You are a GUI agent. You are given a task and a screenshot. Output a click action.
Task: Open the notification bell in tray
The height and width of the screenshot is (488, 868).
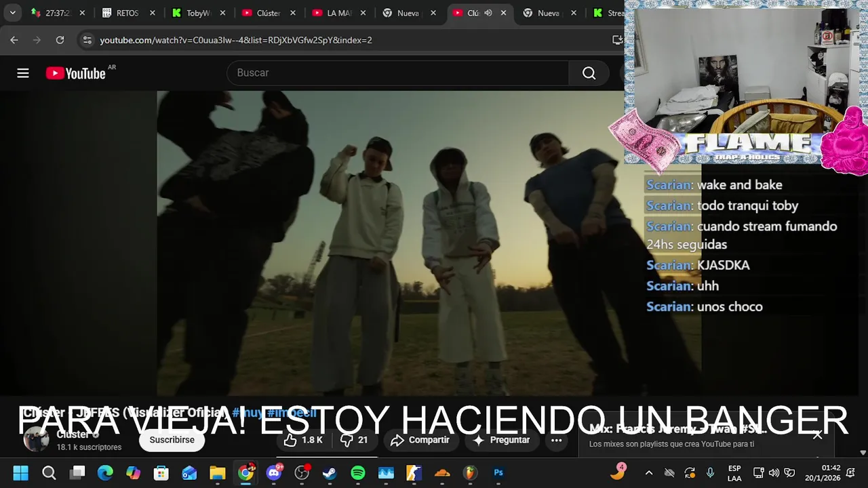pos(851,473)
